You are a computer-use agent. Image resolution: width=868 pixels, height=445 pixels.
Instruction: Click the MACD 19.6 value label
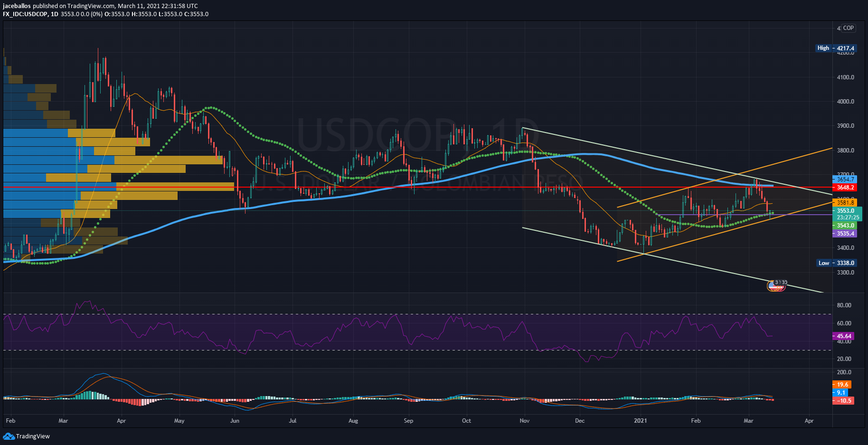pos(842,385)
